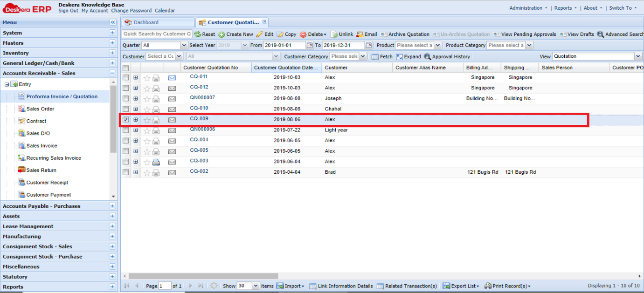Uncheck the CQ-009 row checkbox
The height and width of the screenshot is (293, 644).
tap(126, 120)
